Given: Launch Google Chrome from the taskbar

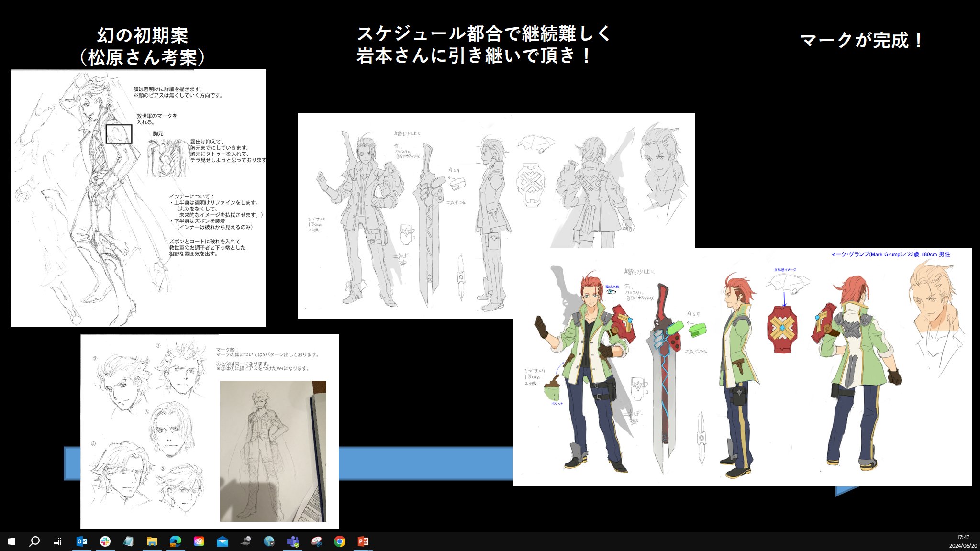Looking at the screenshot, I should pyautogui.click(x=339, y=541).
